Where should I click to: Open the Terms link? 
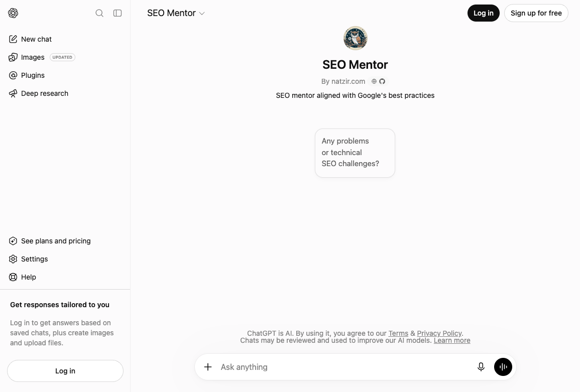coord(398,333)
